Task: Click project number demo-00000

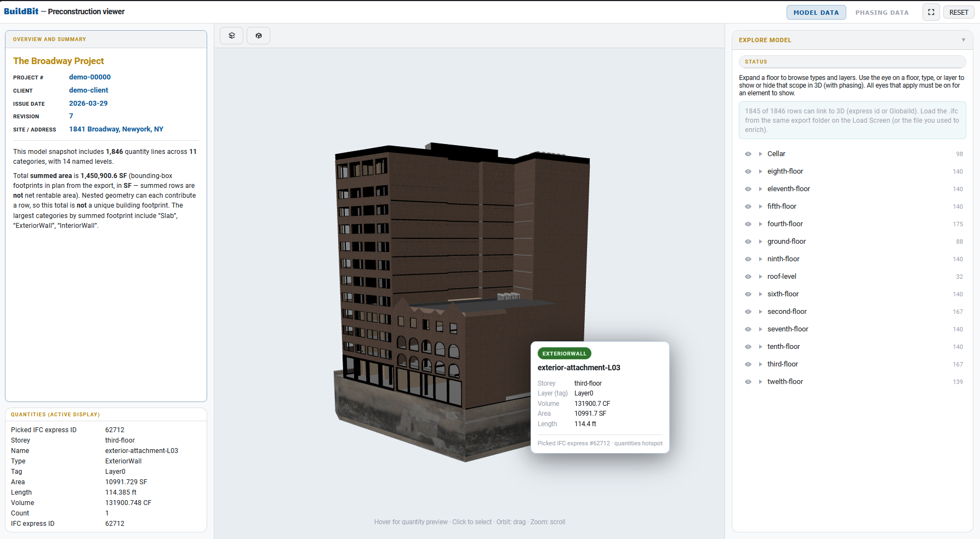Action: (90, 77)
